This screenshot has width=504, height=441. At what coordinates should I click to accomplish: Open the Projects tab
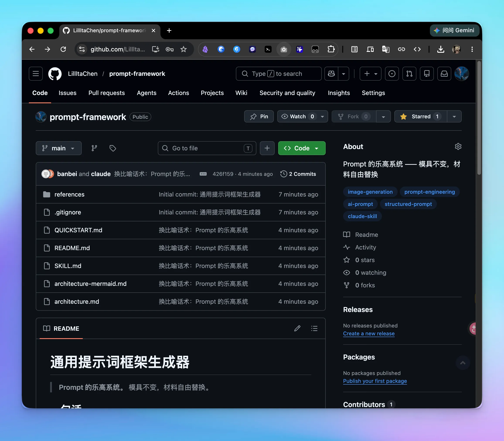coord(212,93)
